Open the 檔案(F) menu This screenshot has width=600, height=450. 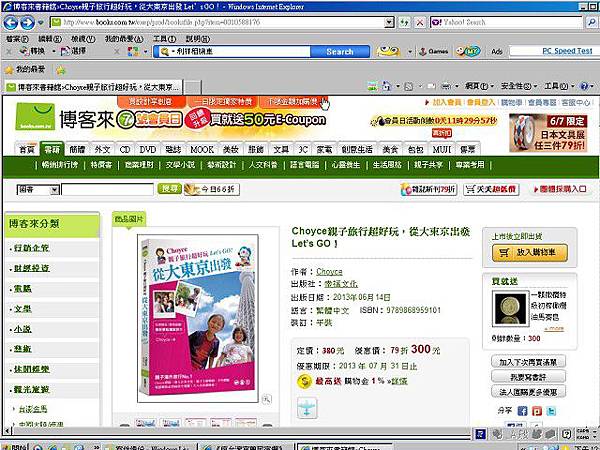click(17, 39)
